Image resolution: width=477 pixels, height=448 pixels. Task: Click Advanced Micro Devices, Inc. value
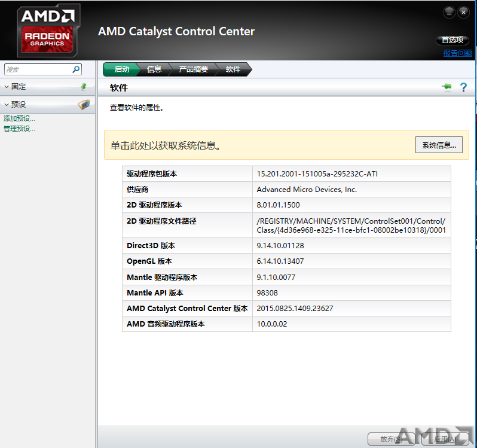[307, 189]
